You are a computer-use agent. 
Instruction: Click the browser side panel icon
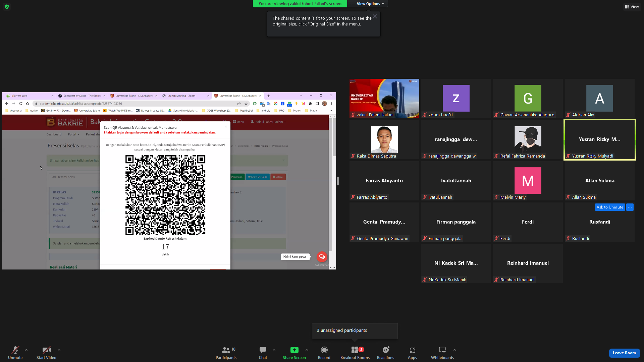point(317,104)
